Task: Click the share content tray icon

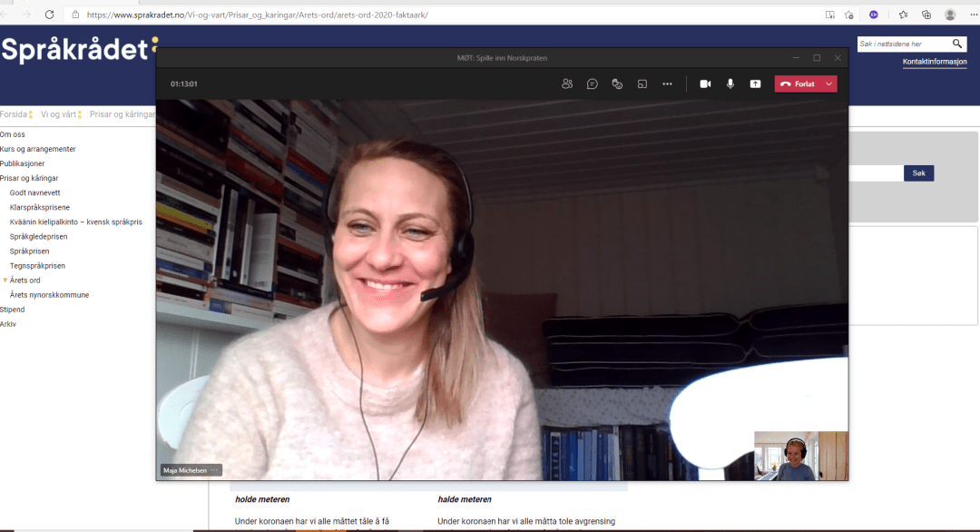Action: point(755,84)
